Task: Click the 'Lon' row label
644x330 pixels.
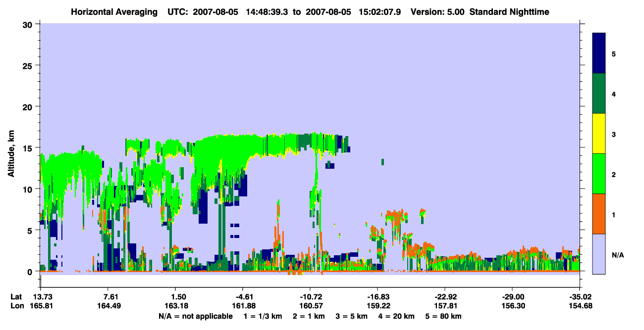Action: 17,306
